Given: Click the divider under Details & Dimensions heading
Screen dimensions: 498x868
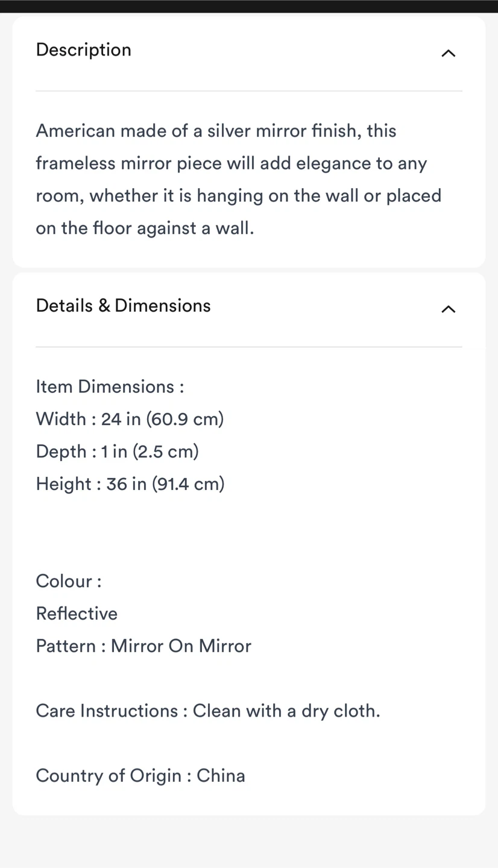Looking at the screenshot, I should (249, 347).
